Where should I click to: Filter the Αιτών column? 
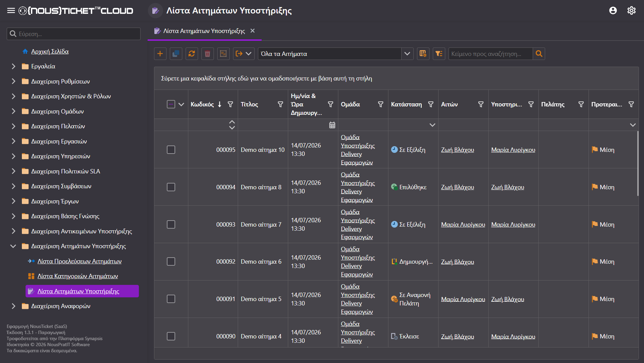click(x=481, y=104)
